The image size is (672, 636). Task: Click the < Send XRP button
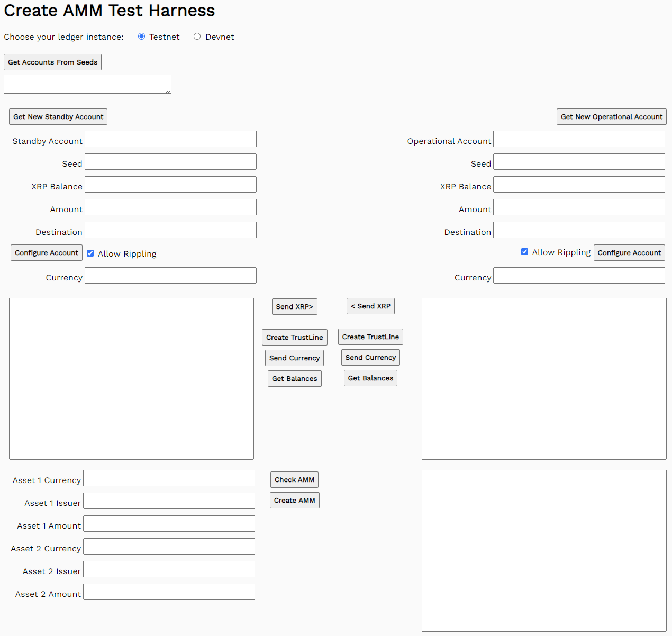(x=370, y=306)
